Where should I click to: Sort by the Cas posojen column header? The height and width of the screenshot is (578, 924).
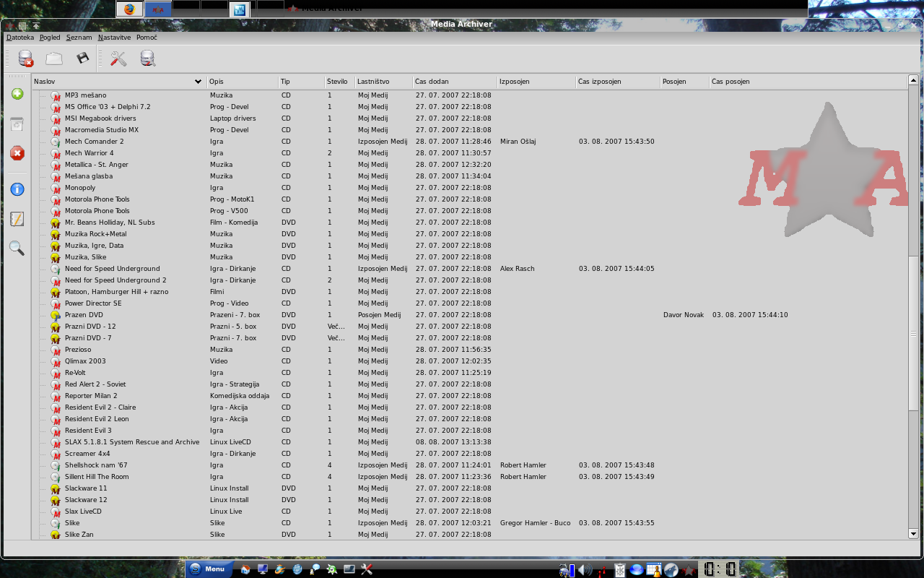808,82
